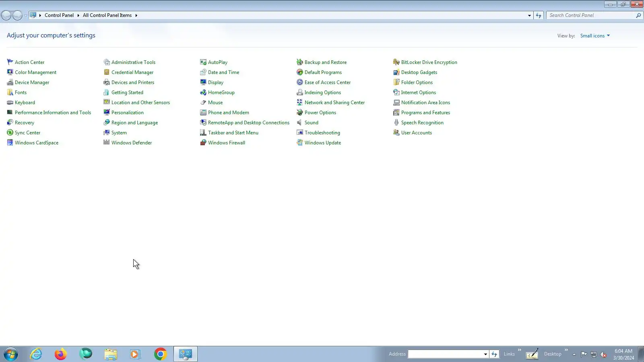This screenshot has width=644, height=362.
Task: Click the Sound speaker icon
Action: [300, 122]
